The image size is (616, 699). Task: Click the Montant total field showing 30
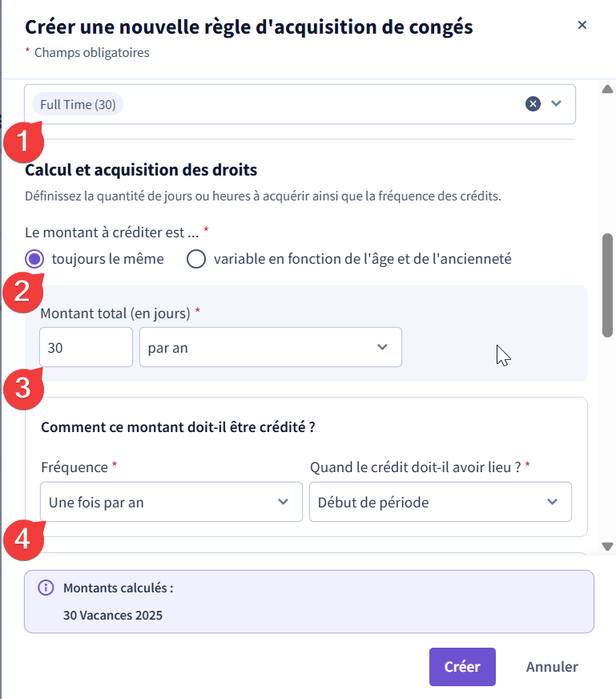pyautogui.click(x=86, y=347)
